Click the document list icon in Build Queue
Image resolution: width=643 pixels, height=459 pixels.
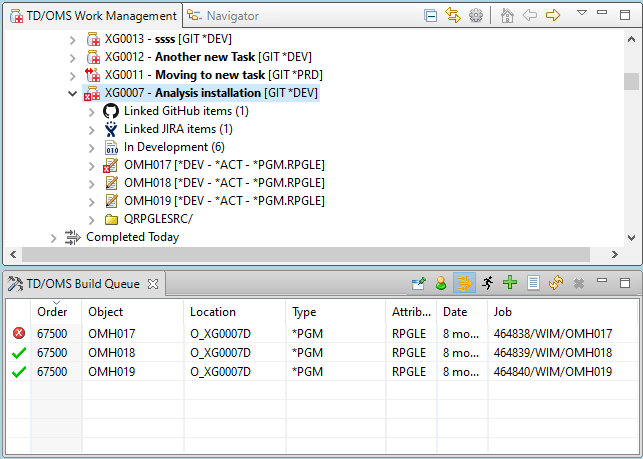click(x=533, y=283)
